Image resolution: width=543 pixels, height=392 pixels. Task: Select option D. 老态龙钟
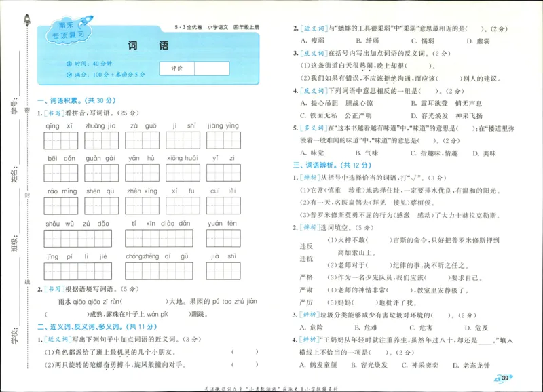point(471,366)
